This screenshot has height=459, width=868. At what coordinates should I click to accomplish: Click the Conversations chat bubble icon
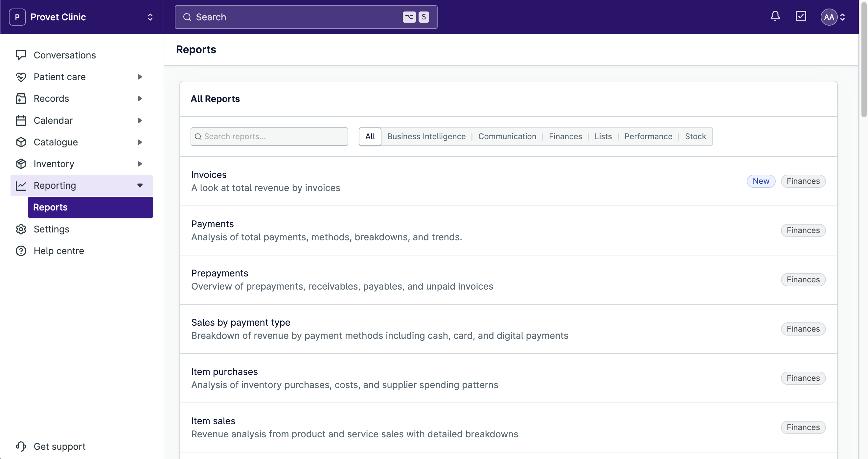[x=21, y=55]
